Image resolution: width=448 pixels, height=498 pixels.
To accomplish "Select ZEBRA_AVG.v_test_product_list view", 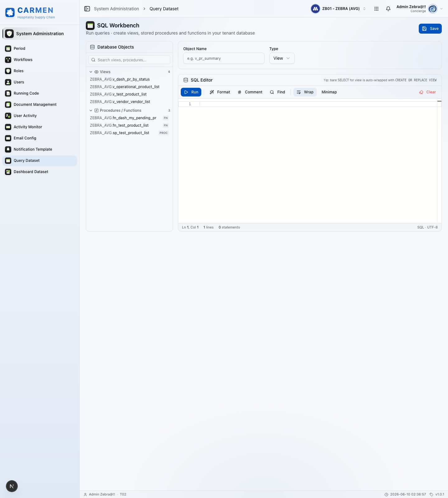I will [x=129, y=94].
